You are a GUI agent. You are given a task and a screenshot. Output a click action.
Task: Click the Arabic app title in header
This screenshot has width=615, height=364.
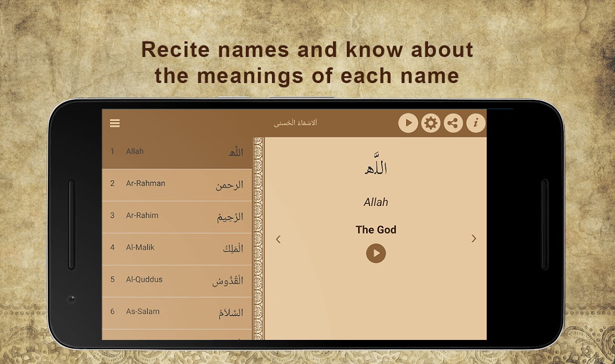pos(295,123)
